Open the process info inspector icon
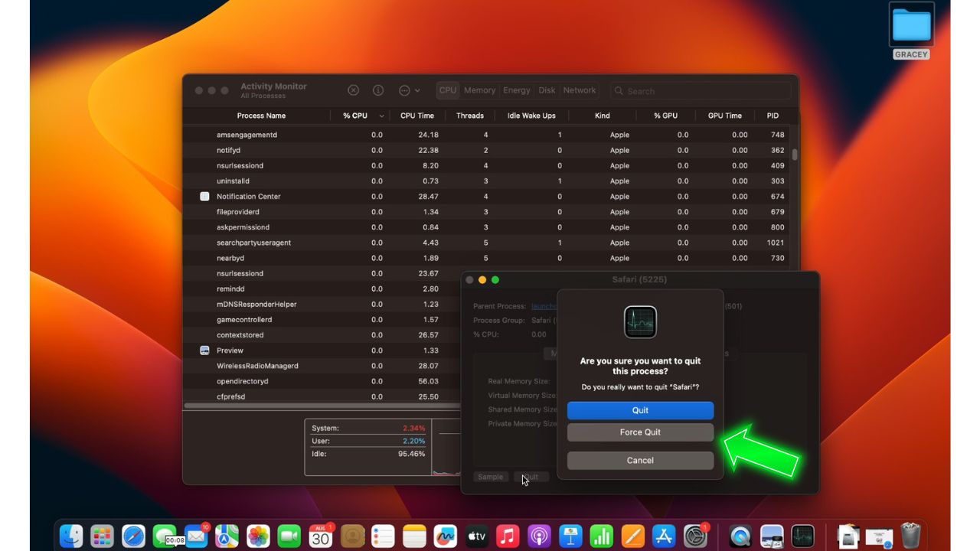 tap(378, 90)
